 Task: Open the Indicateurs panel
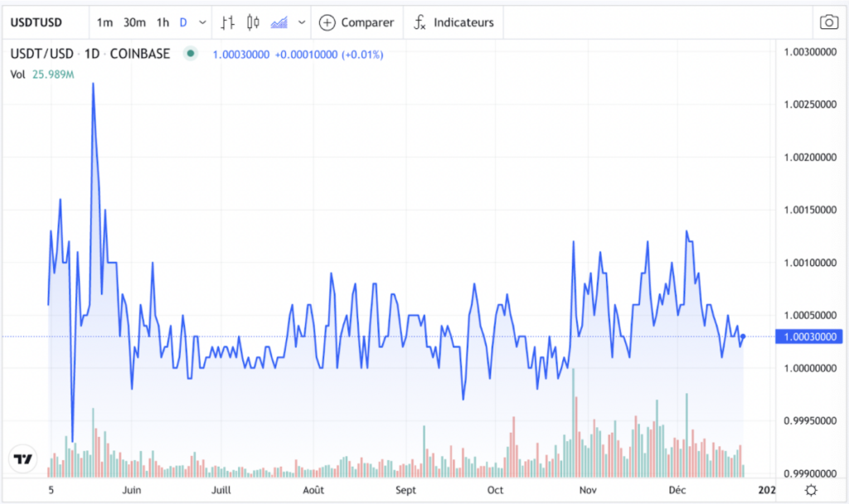pos(463,22)
